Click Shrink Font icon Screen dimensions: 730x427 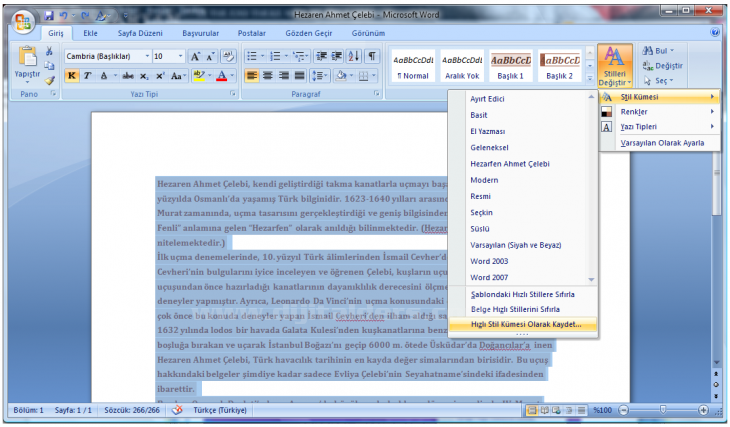tap(210, 56)
